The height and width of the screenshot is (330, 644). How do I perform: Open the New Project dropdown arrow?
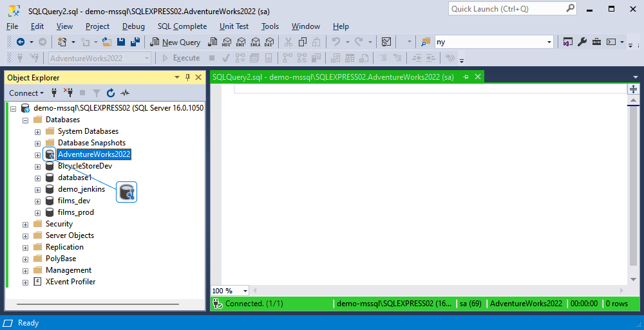click(73, 42)
